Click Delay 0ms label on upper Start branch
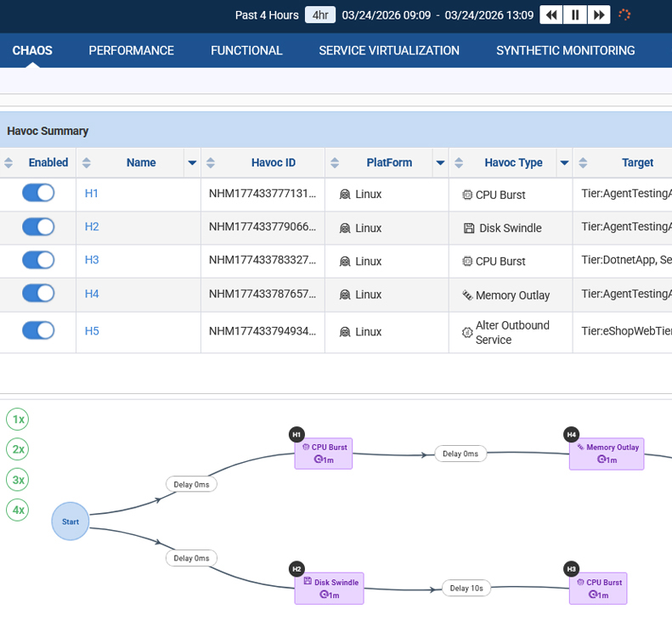 click(191, 484)
